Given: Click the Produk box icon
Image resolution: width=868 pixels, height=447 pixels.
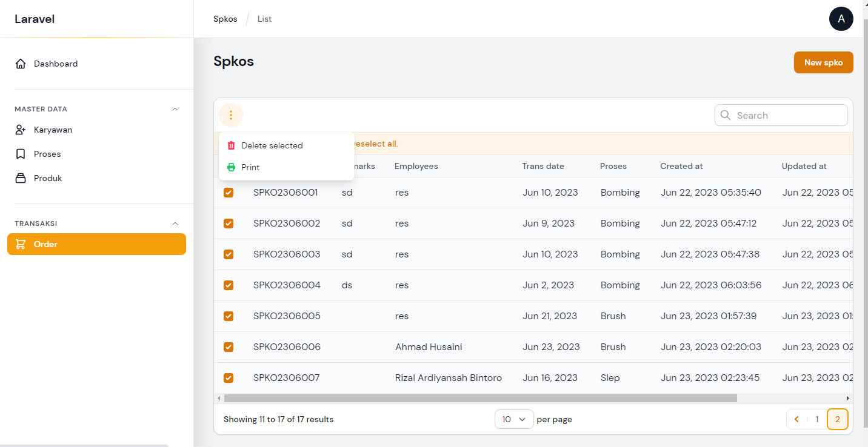Looking at the screenshot, I should pos(21,178).
